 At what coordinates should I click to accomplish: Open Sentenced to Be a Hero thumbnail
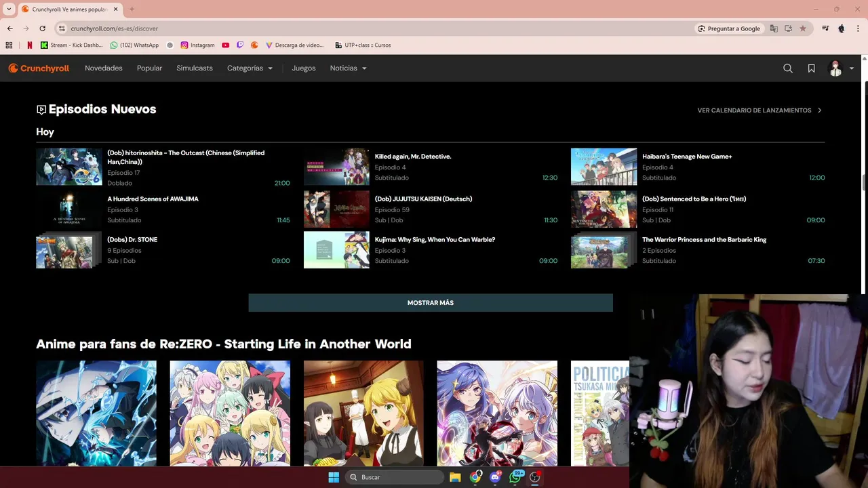604,209
